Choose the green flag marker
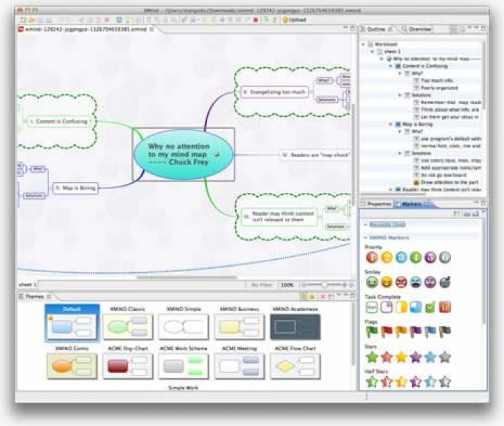The height and width of the screenshot is (426, 504). [x=372, y=332]
